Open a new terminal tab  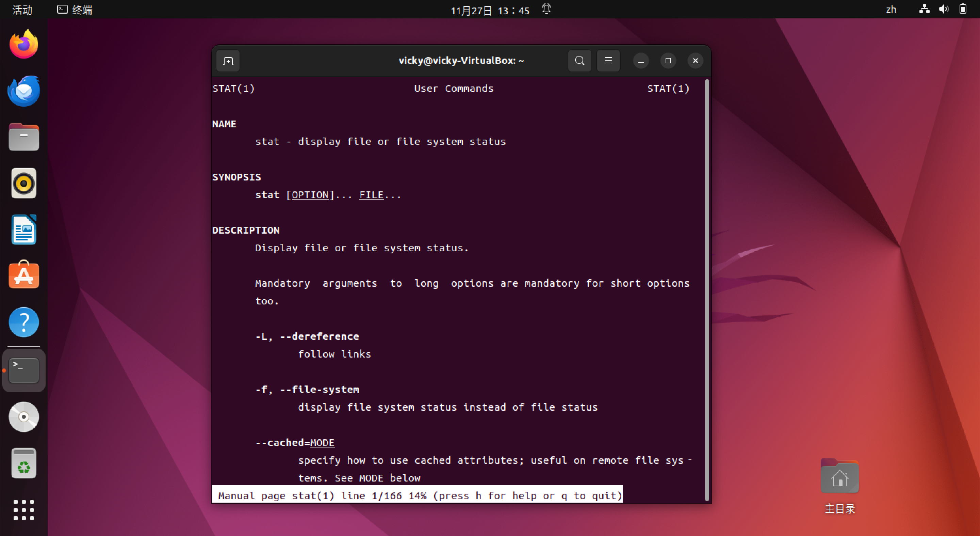[228, 61]
